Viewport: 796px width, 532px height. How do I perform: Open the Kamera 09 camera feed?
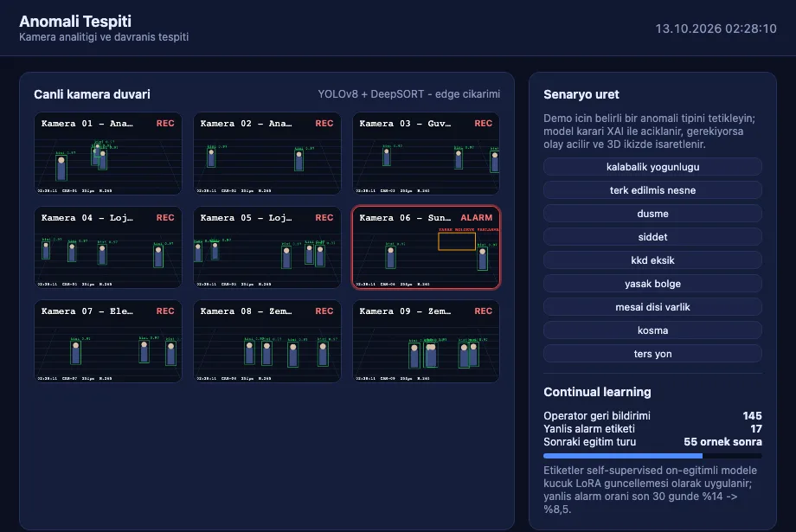coord(426,341)
